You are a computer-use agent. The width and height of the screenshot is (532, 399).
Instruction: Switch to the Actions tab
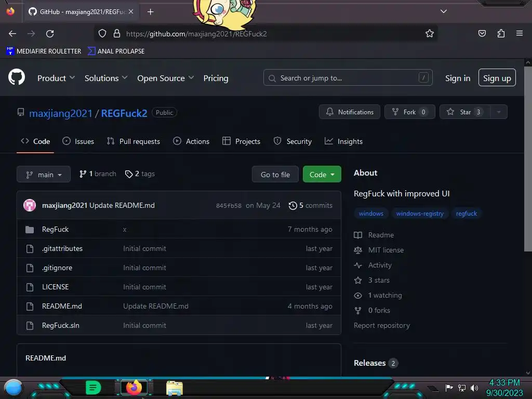click(191, 141)
